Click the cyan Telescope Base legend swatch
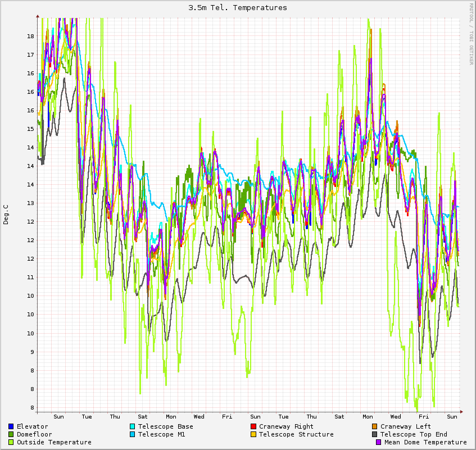476x450 pixels. [x=132, y=426]
